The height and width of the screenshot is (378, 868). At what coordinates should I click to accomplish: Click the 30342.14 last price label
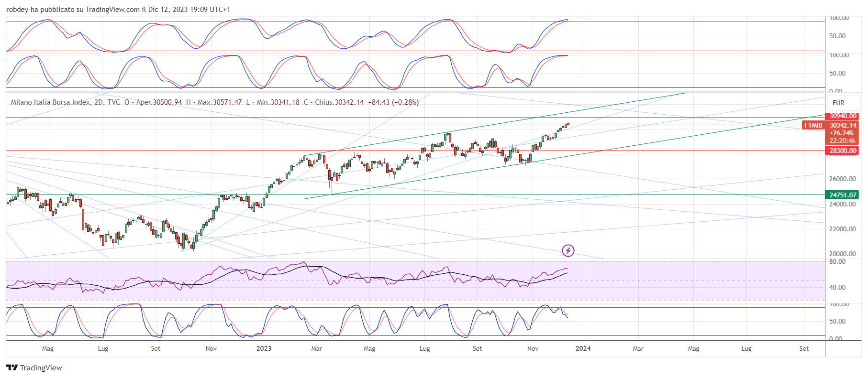coord(843,125)
